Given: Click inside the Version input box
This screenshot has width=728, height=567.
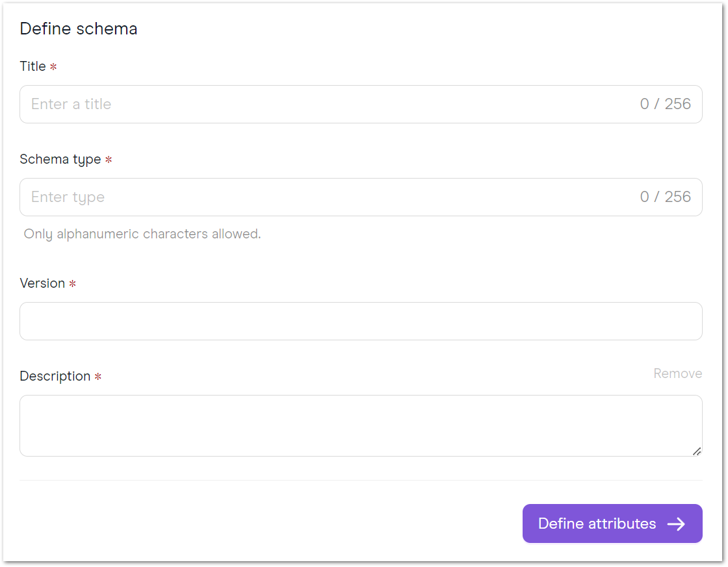Looking at the screenshot, I should (x=361, y=321).
